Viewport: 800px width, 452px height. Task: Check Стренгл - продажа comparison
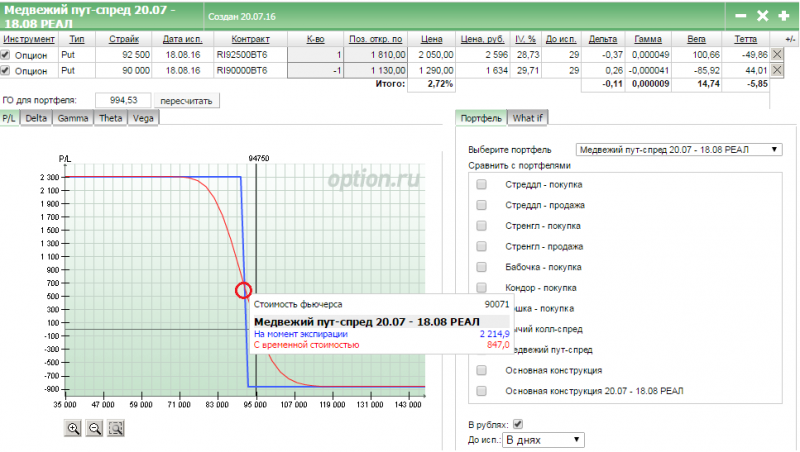pos(481,246)
